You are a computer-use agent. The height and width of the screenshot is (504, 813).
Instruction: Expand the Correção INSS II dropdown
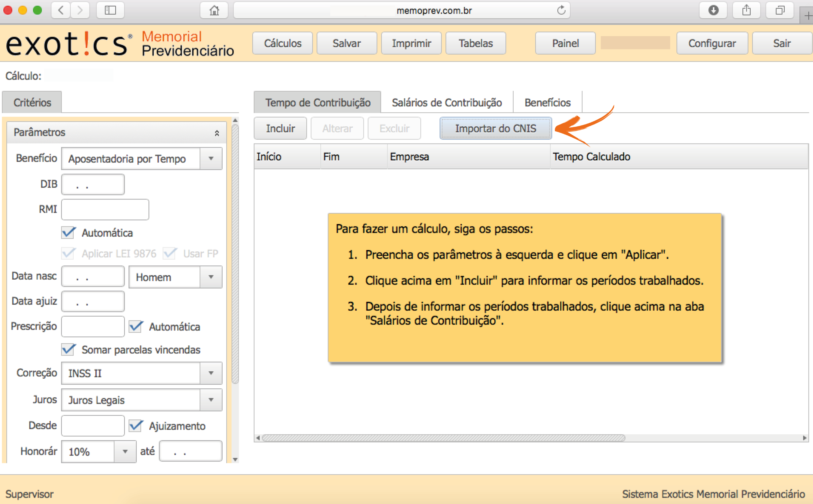tap(211, 373)
